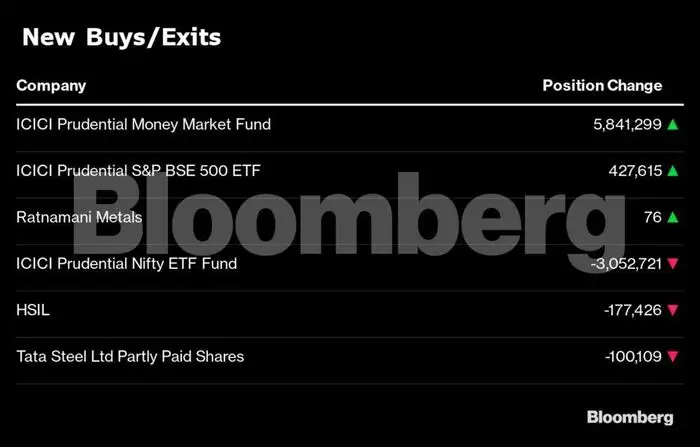Select ICICI Prudential Money Market Fund row
The image size is (700, 447).
coord(144,125)
